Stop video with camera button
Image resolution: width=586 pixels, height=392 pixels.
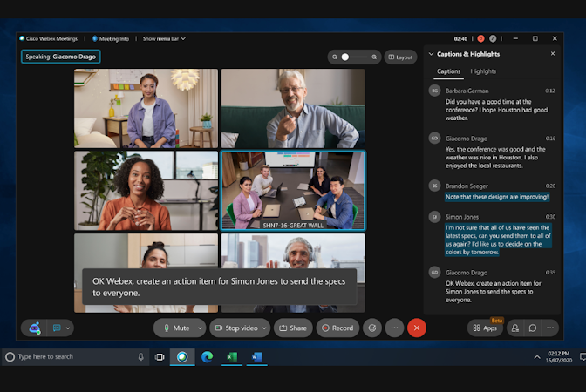pos(236,328)
